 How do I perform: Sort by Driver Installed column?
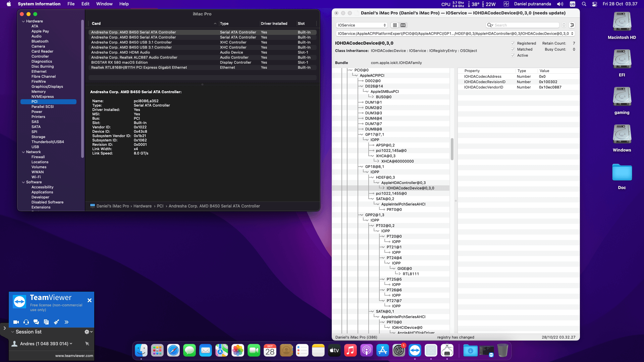click(x=278, y=23)
